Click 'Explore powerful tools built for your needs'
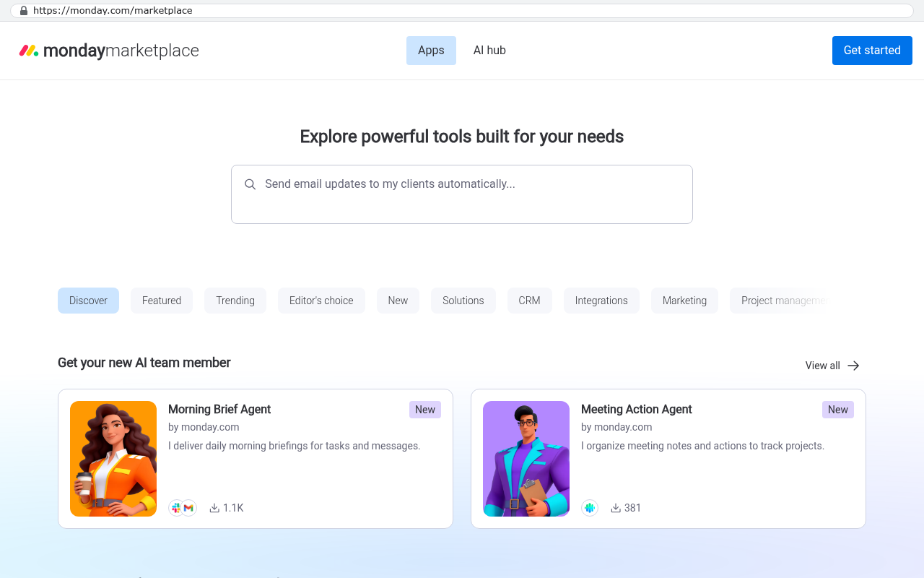Image resolution: width=924 pixels, height=578 pixels. click(x=462, y=137)
